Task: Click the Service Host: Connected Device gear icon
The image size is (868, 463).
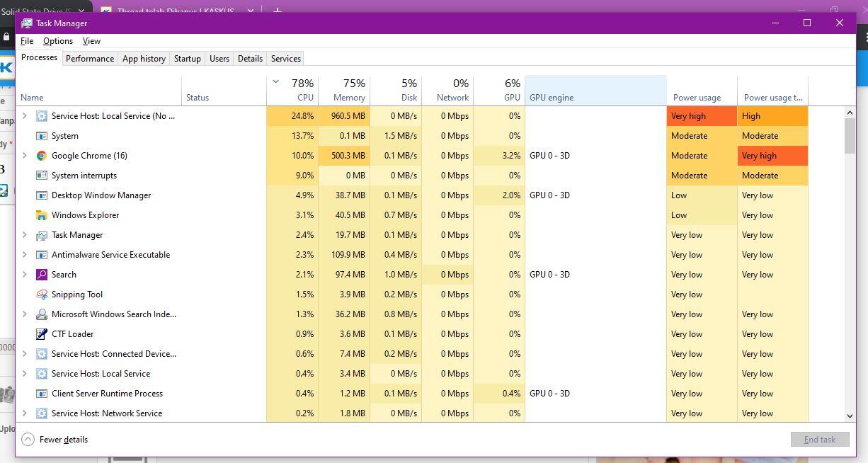Action: (x=42, y=354)
